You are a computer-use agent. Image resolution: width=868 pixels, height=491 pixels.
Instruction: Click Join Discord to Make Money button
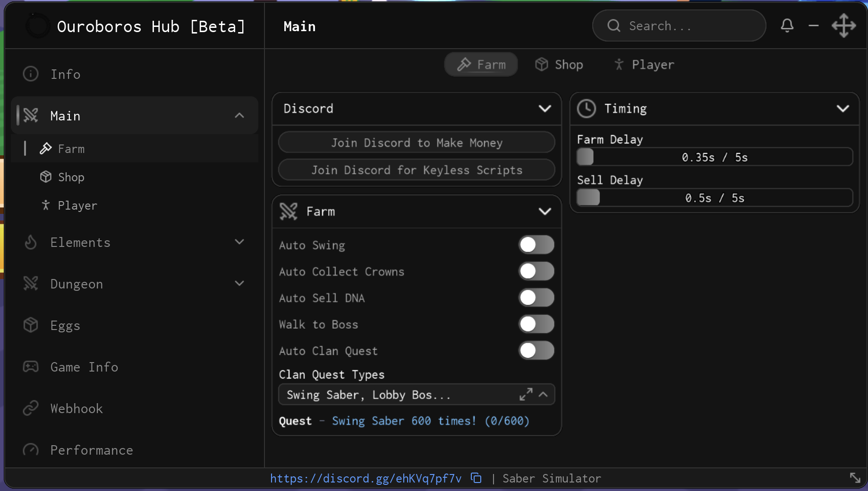coord(417,142)
